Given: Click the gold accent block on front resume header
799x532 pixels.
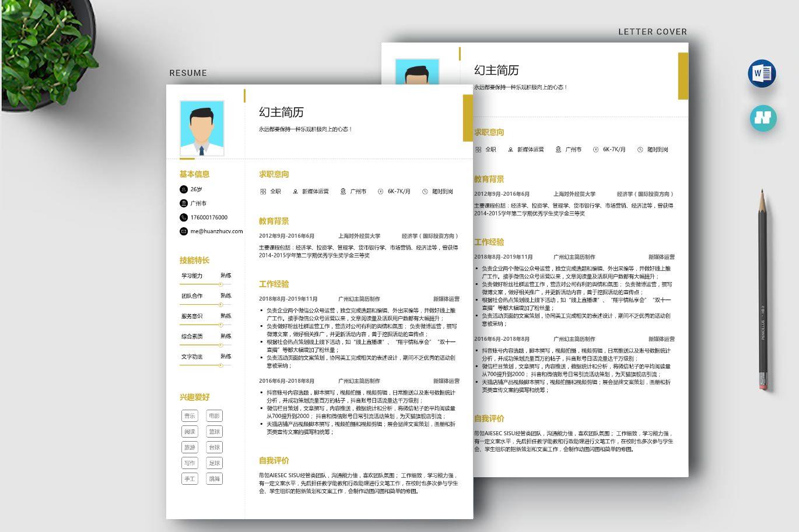Looking at the screenshot, I should [468, 118].
